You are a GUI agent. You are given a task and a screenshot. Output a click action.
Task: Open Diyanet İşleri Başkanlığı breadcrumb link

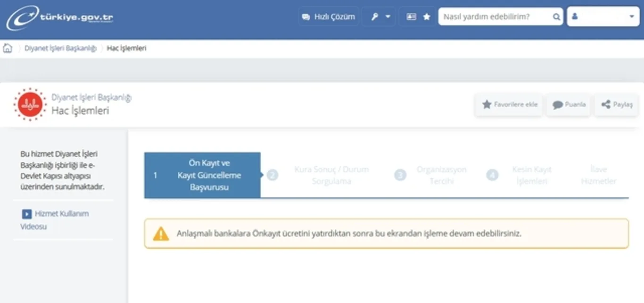click(60, 48)
